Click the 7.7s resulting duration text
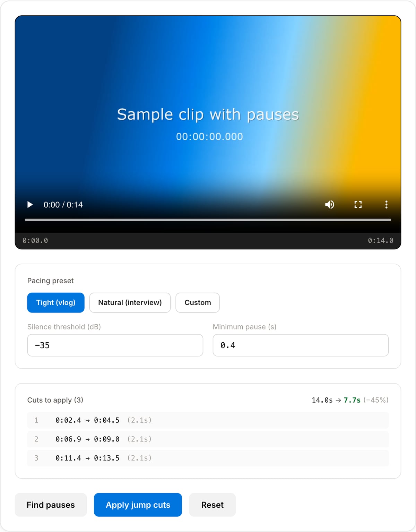This screenshot has width=416, height=532. coord(352,400)
